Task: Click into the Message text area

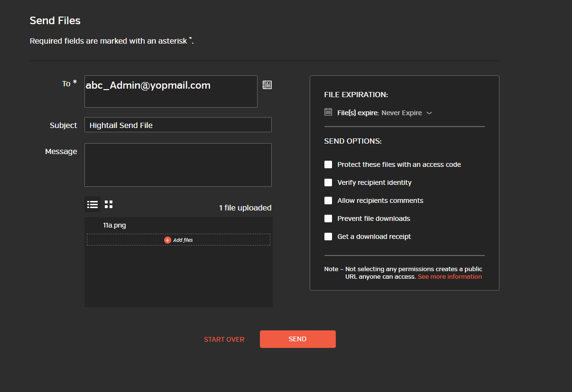Action: coord(178,165)
